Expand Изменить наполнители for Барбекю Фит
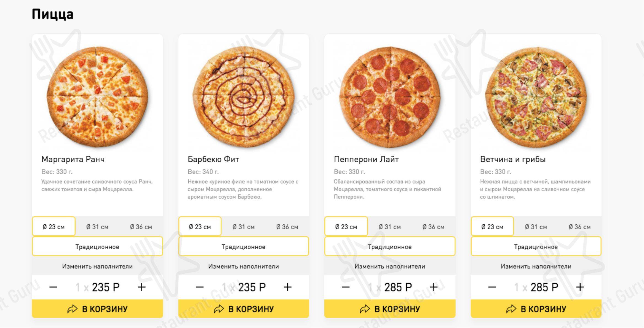644x328 pixels. tap(243, 266)
